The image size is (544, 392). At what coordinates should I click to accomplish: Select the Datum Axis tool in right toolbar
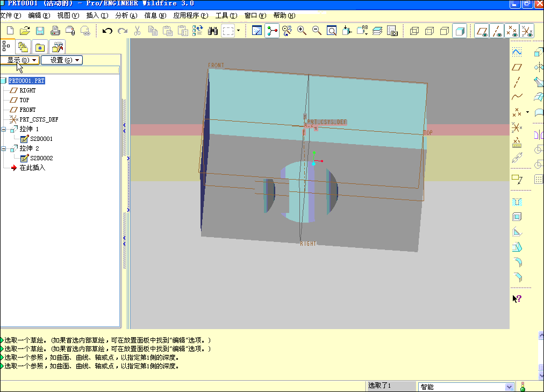[517, 82]
